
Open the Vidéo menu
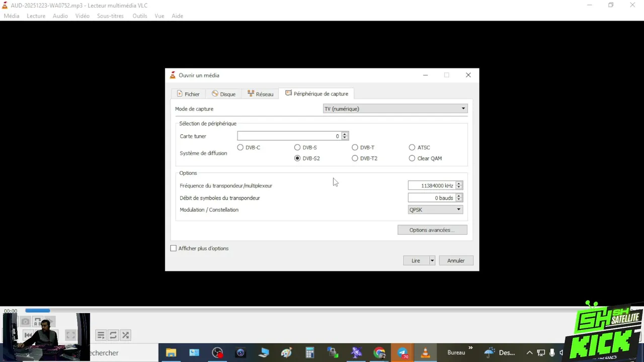[82, 16]
